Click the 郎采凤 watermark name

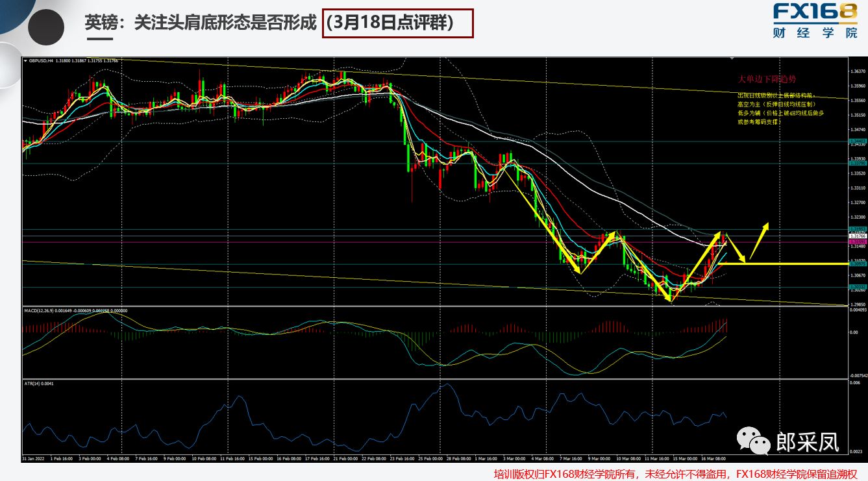(807, 442)
